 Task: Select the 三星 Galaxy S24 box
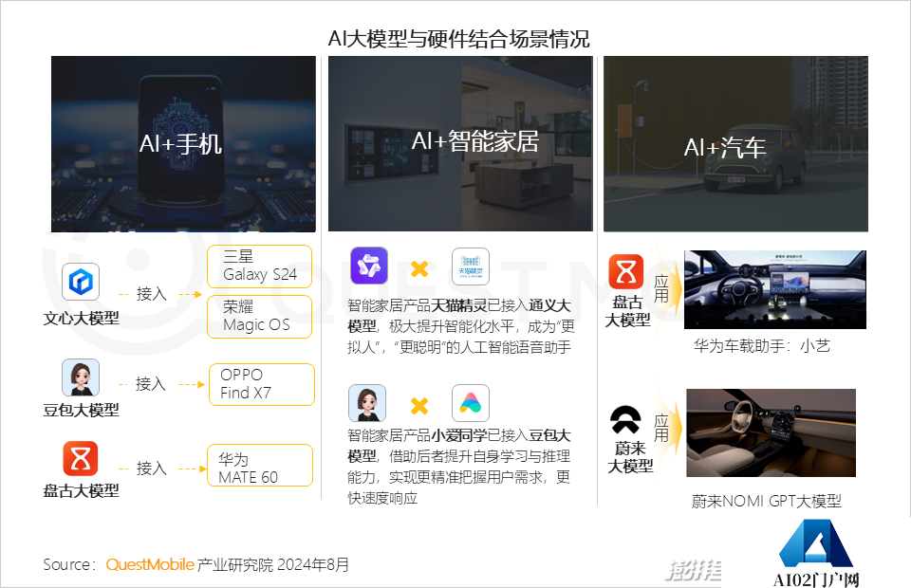(x=260, y=266)
